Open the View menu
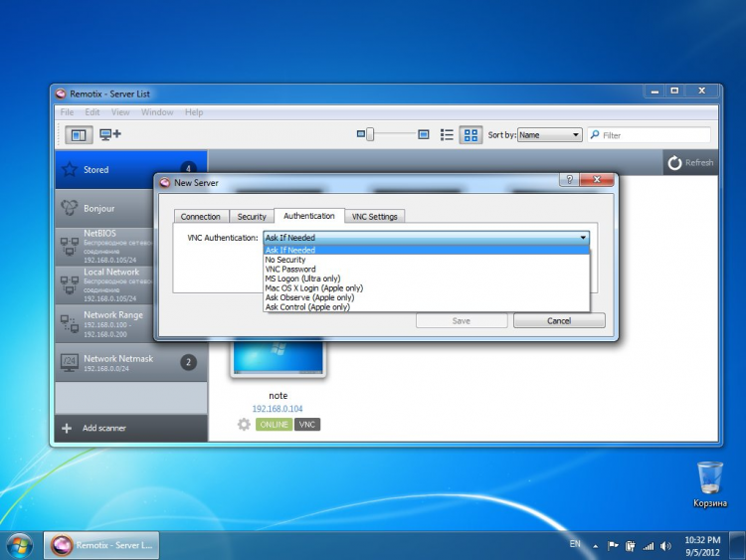 tap(120, 112)
